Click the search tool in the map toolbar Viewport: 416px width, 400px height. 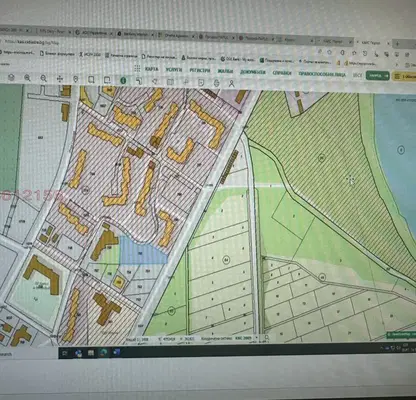186,82
